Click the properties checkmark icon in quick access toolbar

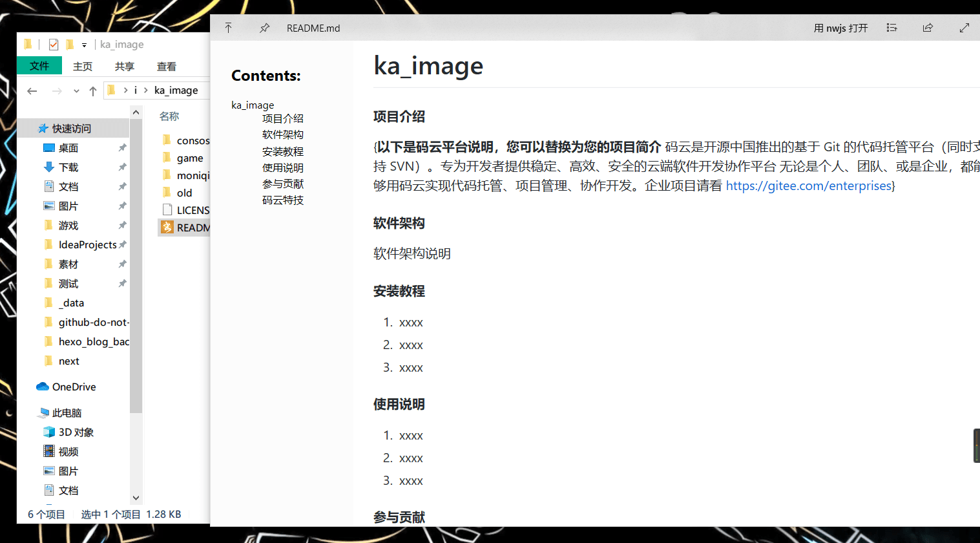(54, 45)
